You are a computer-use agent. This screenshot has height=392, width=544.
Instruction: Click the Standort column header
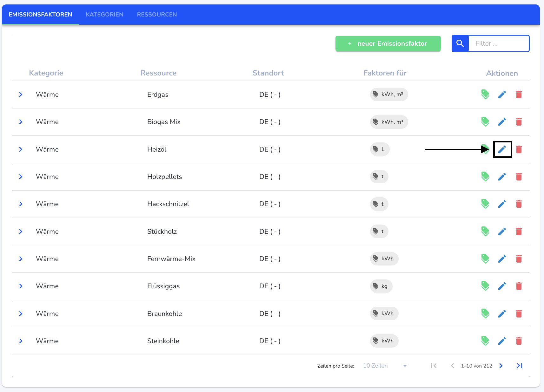(x=268, y=73)
